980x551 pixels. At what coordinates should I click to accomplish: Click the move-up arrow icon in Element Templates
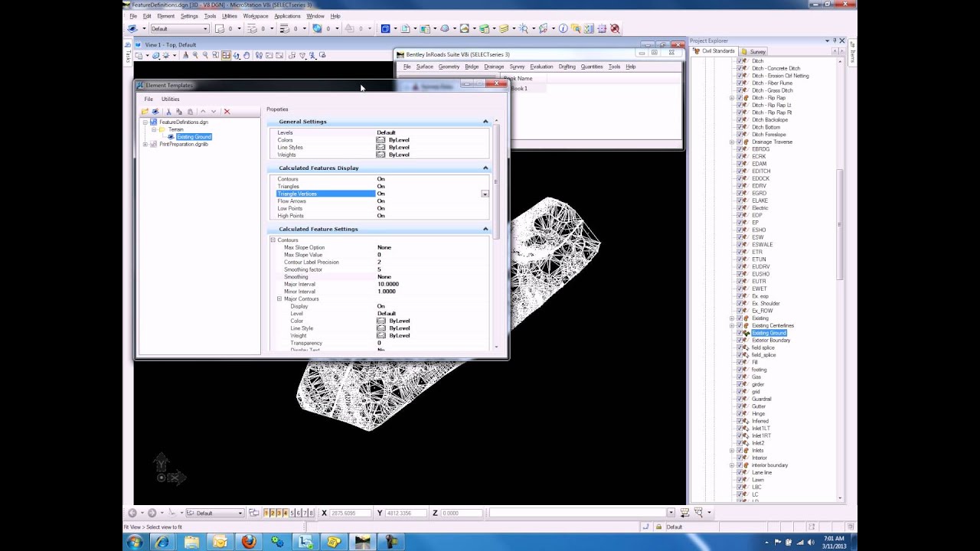point(203,112)
